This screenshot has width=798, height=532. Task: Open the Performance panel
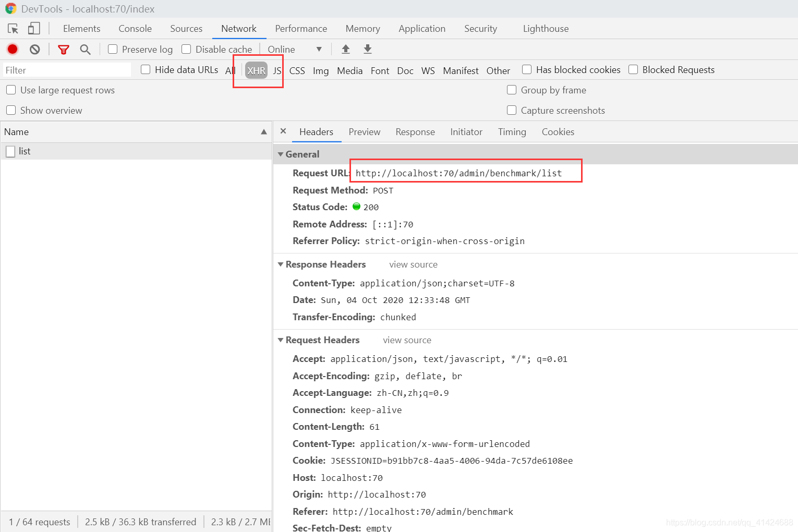point(301,29)
